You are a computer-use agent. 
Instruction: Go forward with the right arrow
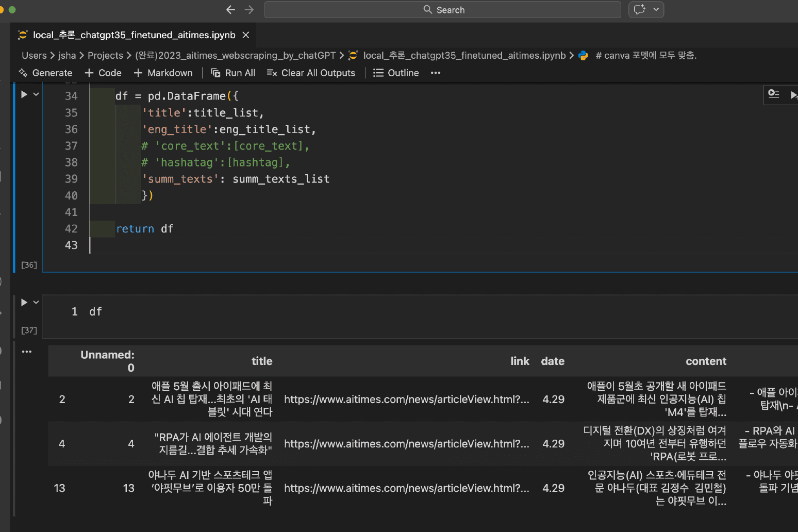[x=250, y=10]
